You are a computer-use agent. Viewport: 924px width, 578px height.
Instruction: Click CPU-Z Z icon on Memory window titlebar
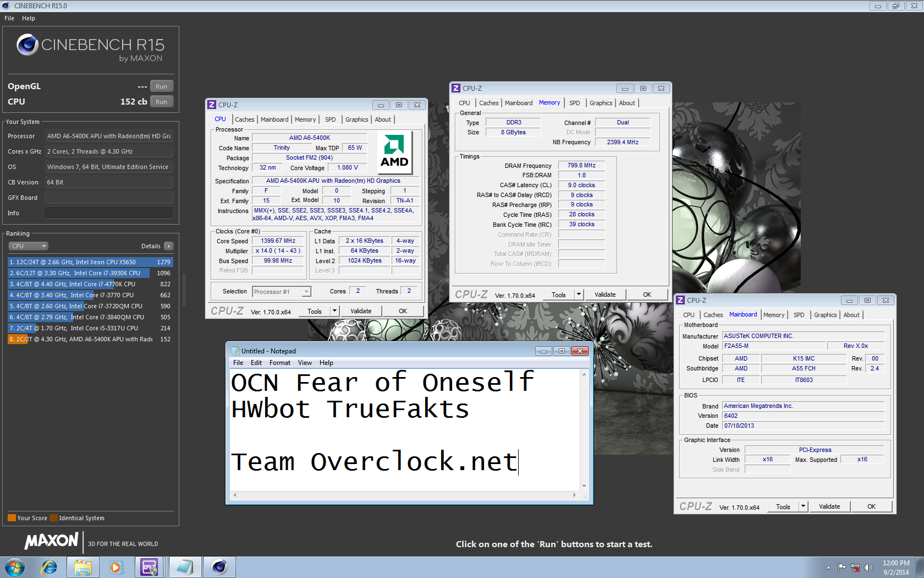pyautogui.click(x=456, y=88)
